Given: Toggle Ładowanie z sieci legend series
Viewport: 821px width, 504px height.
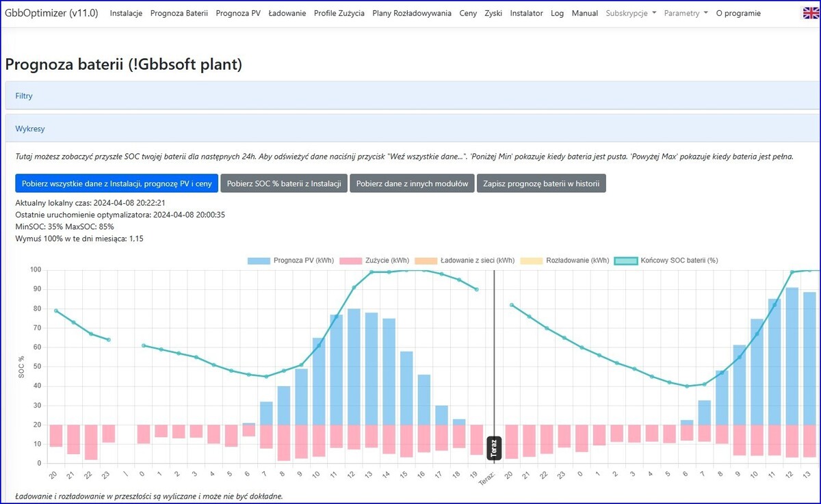Looking at the screenshot, I should [x=466, y=261].
